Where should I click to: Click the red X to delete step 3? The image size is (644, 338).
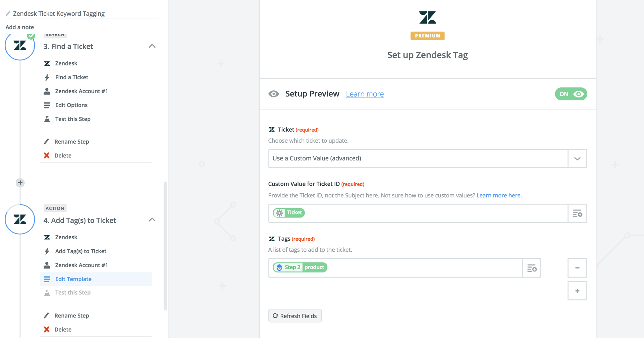tap(47, 155)
